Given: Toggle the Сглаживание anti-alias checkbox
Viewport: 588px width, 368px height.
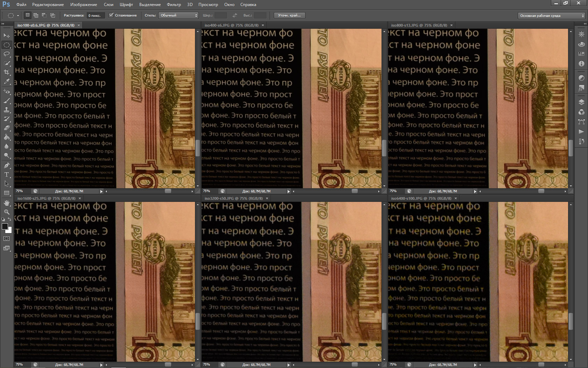Looking at the screenshot, I should click(x=111, y=15).
